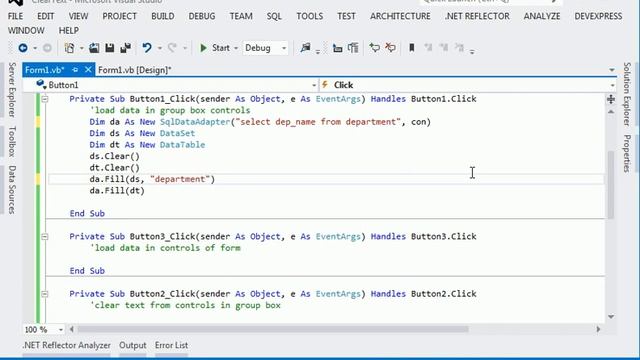
Task: Open the Toolbox side tab
Action: pyautogui.click(x=12, y=142)
